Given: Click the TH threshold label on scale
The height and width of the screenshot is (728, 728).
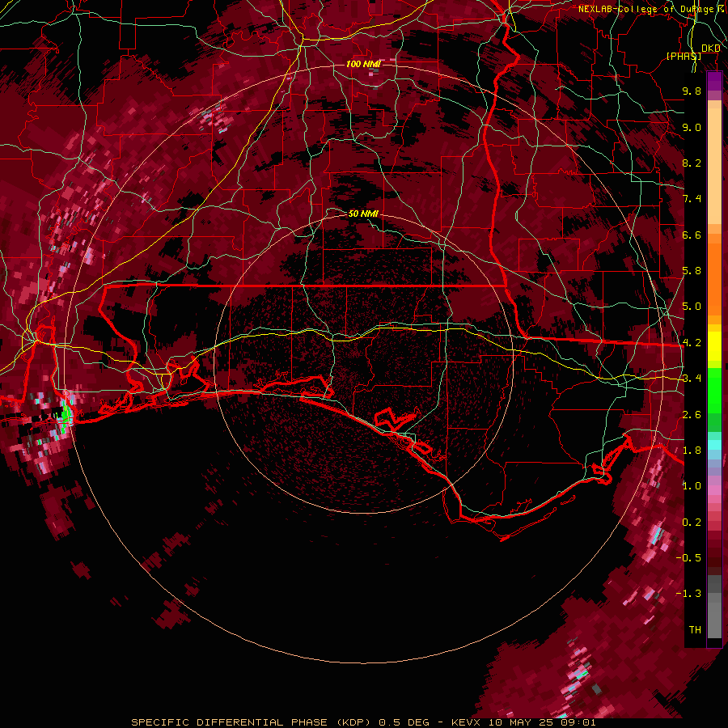Looking at the screenshot, I should (695, 630).
